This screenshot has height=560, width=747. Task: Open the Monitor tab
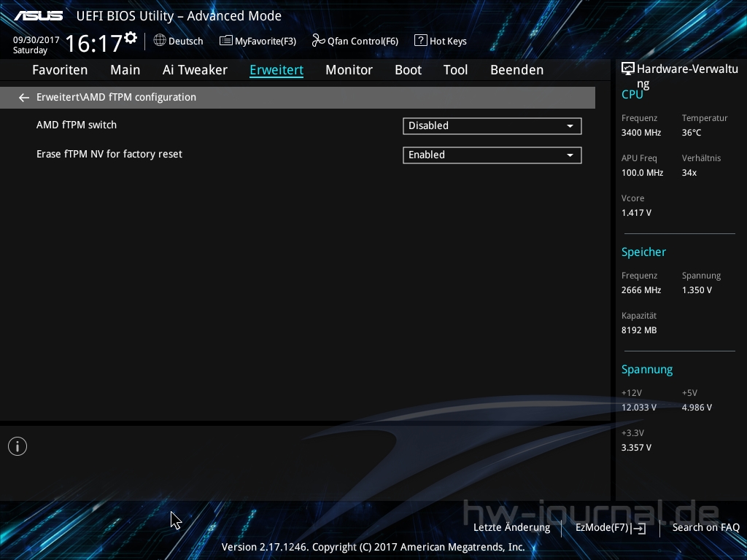[349, 70]
